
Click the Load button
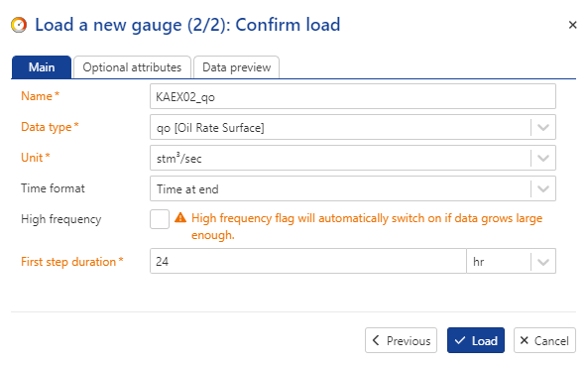coord(476,340)
